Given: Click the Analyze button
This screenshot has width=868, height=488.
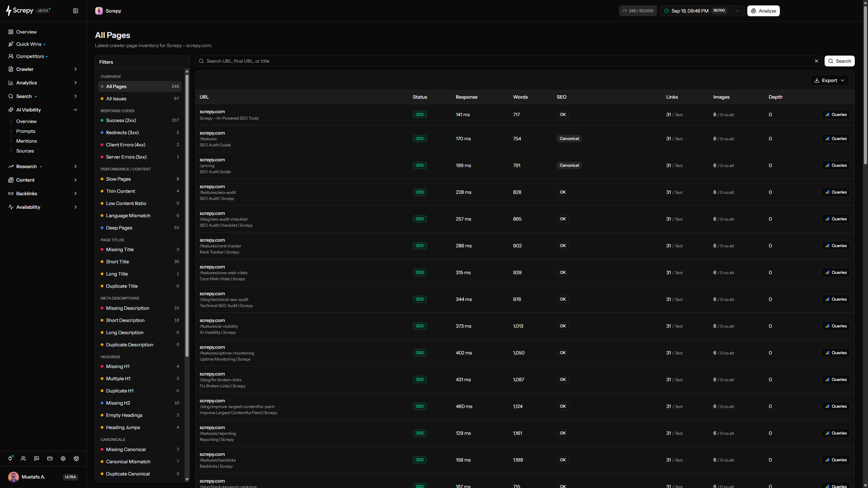Looking at the screenshot, I should click(764, 11).
